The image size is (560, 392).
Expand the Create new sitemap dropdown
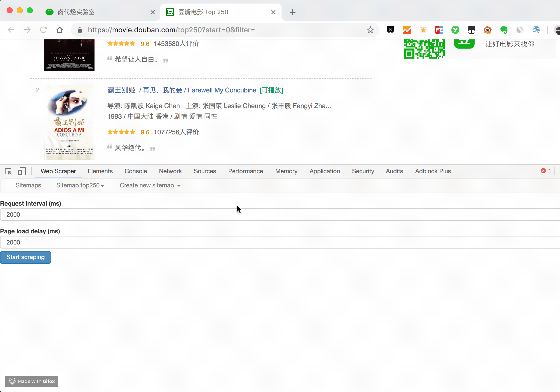tap(150, 185)
